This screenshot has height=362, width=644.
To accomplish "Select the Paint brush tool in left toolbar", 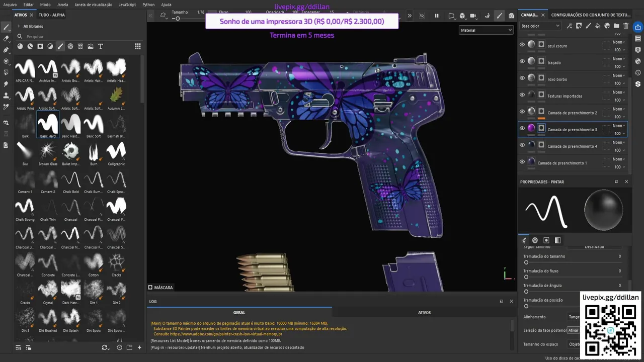I will (x=6, y=27).
